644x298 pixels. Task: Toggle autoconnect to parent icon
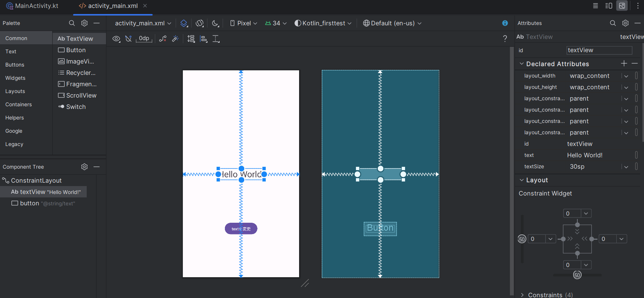tap(129, 39)
